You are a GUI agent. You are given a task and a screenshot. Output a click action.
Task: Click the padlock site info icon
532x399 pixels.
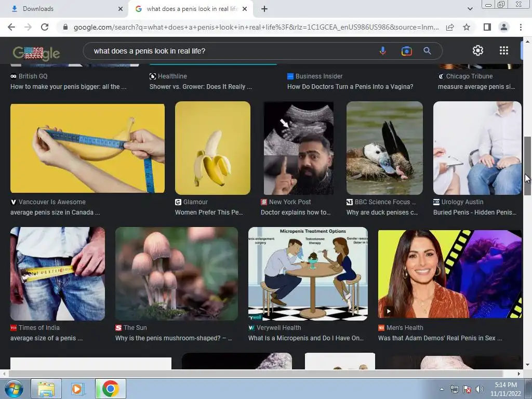tap(65, 27)
